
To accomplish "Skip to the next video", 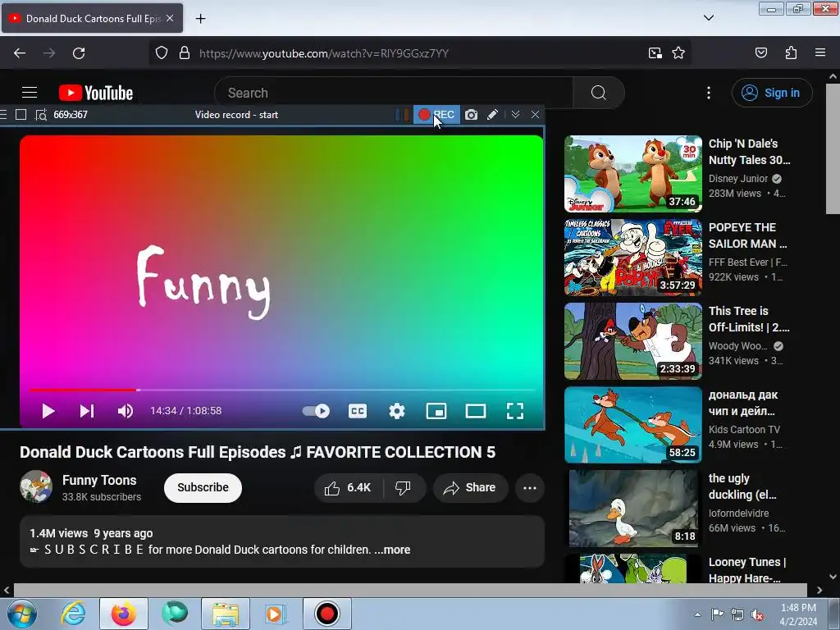I will click(87, 411).
